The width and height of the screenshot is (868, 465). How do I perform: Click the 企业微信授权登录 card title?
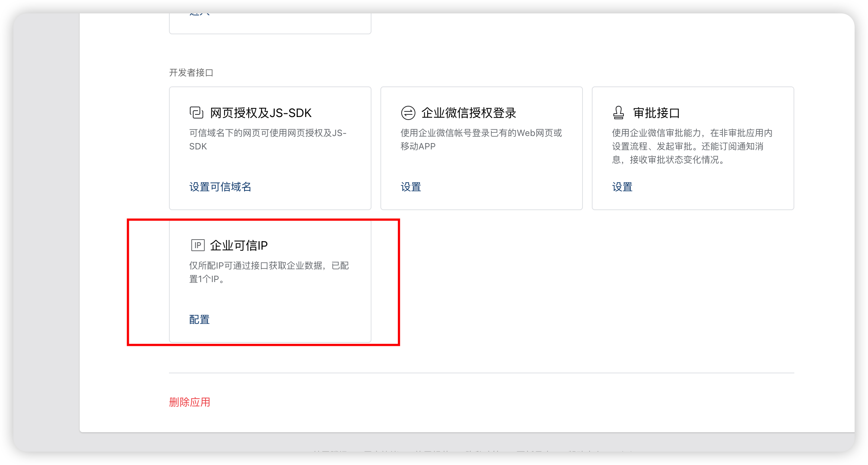coord(469,113)
